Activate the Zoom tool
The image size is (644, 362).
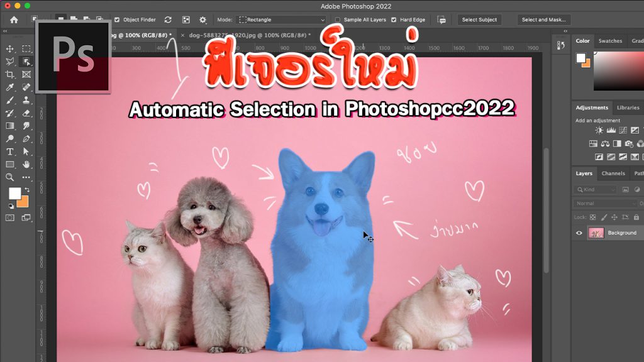[10, 177]
